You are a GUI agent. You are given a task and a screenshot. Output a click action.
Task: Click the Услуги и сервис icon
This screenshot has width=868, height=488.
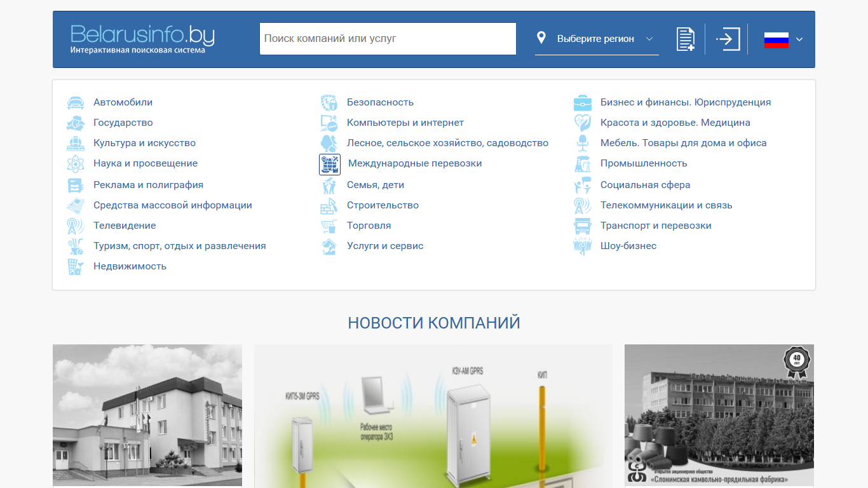click(x=329, y=246)
